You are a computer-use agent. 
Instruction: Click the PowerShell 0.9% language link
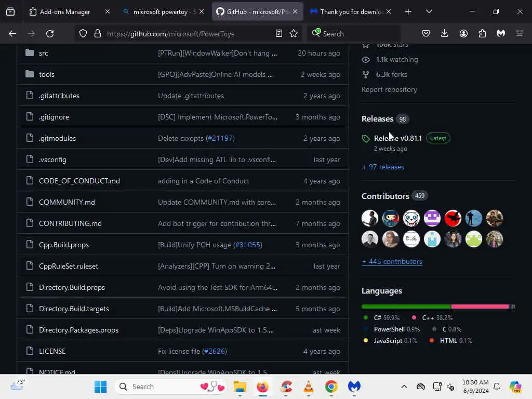click(x=396, y=329)
